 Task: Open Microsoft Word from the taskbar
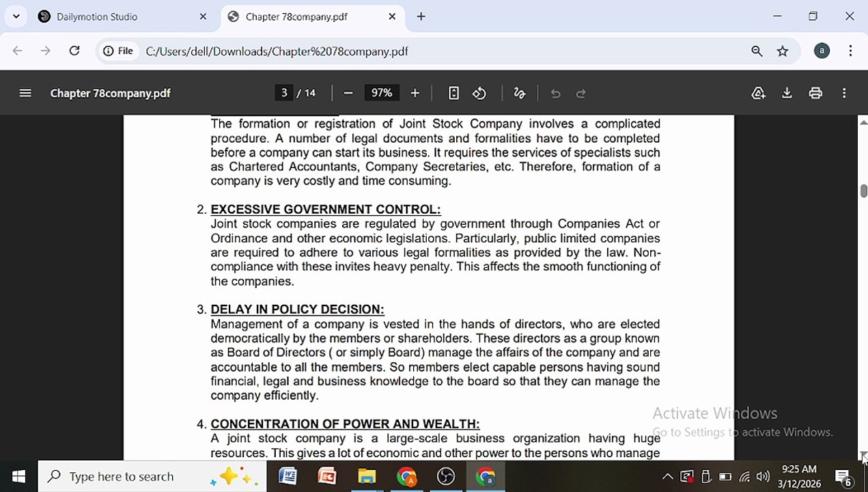click(x=288, y=476)
